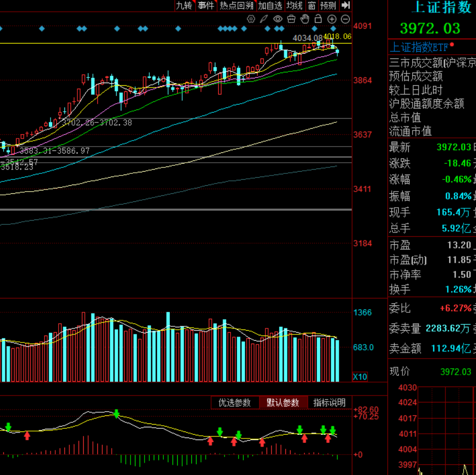
Task: Zoom in with the plus icon
Action: pyautogui.click(x=331, y=19)
